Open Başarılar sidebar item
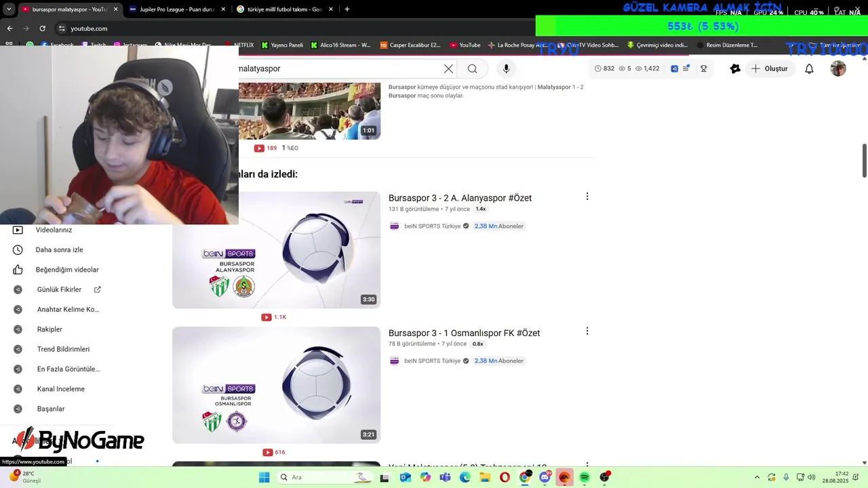This screenshot has width=868, height=488. 51,409
